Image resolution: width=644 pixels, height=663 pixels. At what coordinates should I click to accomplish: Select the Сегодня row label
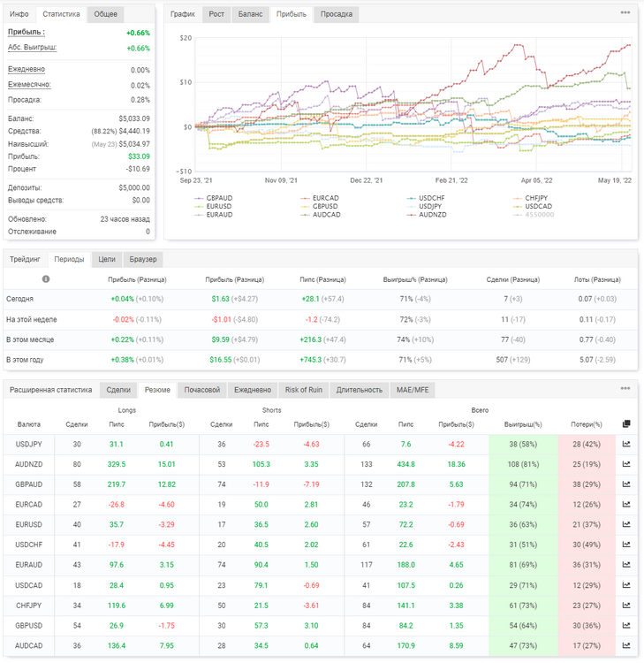pyautogui.click(x=19, y=299)
